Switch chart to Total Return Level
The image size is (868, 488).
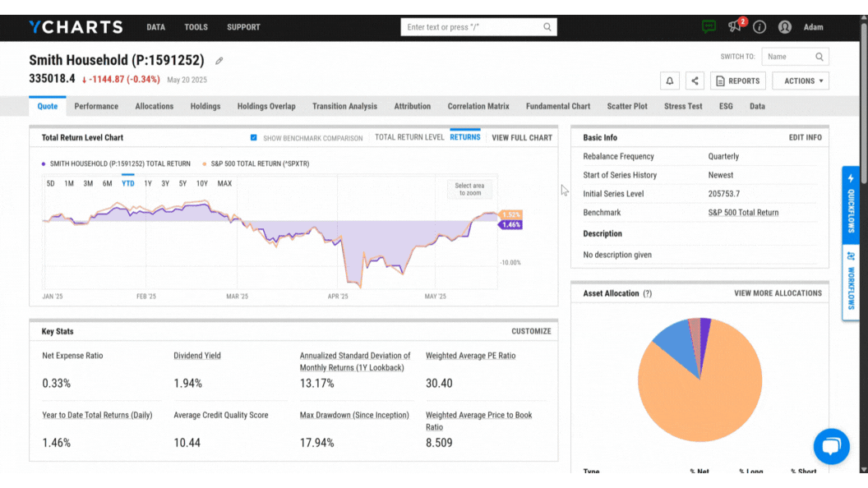(x=409, y=137)
